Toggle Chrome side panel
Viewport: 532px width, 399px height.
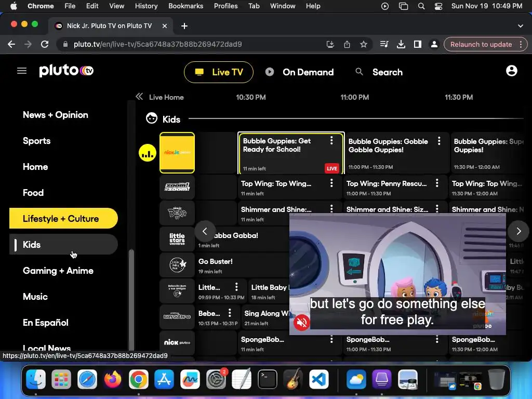pos(417,44)
